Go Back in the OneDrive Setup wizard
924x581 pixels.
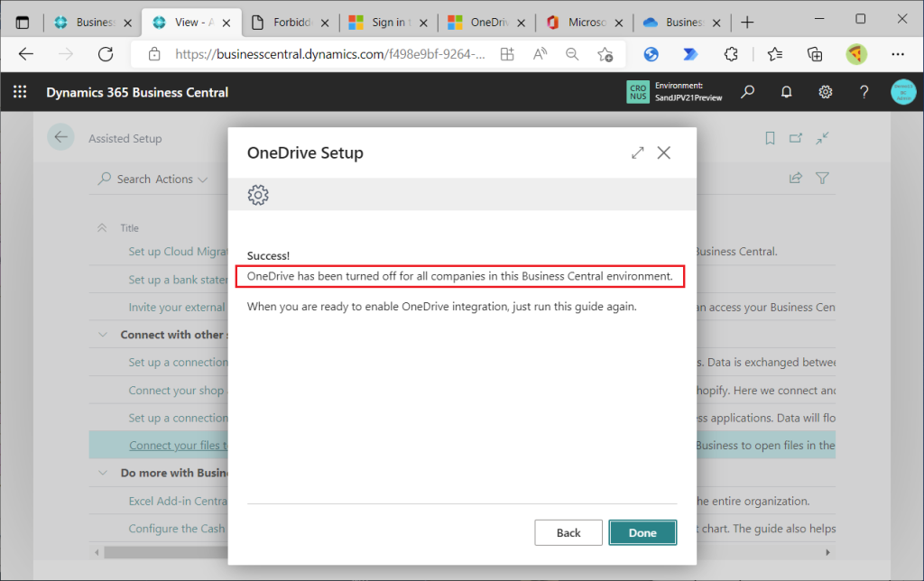[568, 532]
